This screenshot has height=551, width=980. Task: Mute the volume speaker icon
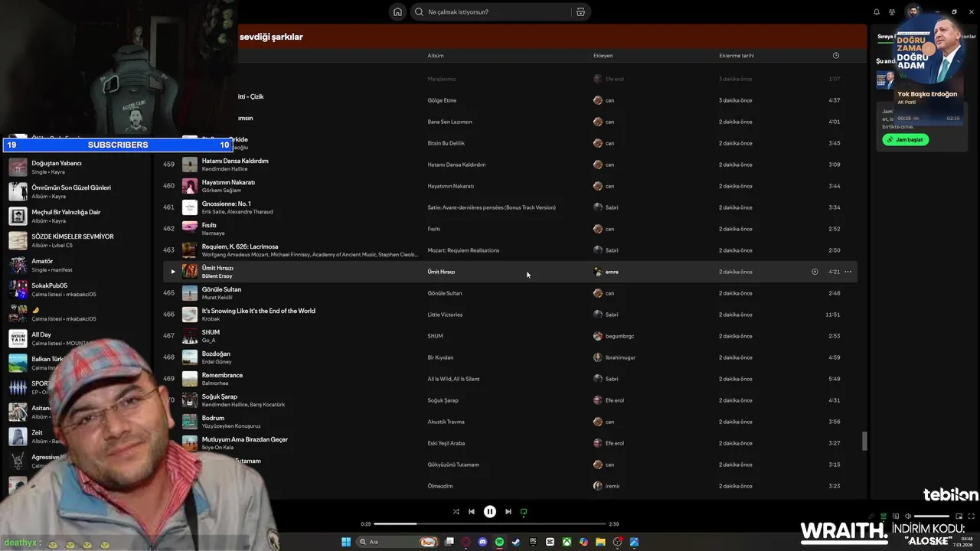pyautogui.click(x=908, y=517)
